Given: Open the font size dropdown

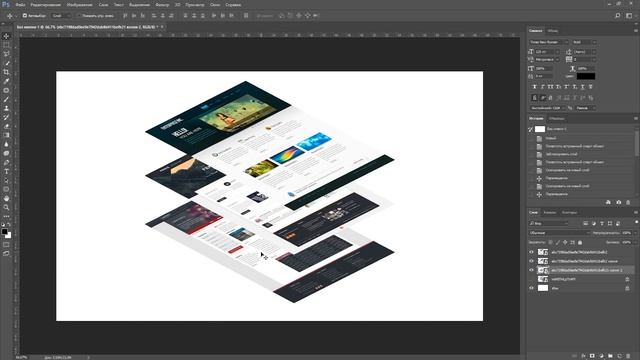Looking at the screenshot, I should tap(547, 52).
